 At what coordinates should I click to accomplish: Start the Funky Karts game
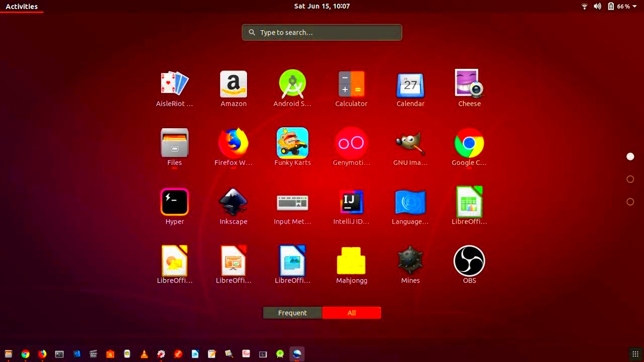292,147
